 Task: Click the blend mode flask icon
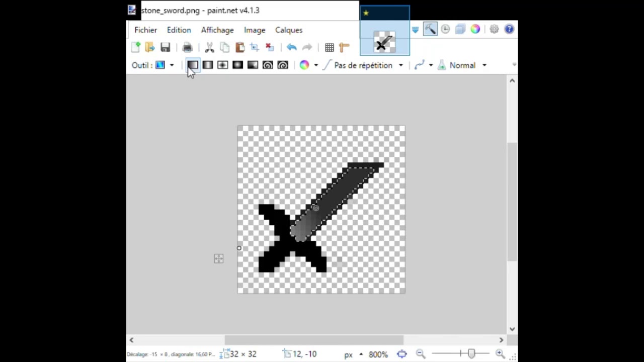[x=442, y=65]
